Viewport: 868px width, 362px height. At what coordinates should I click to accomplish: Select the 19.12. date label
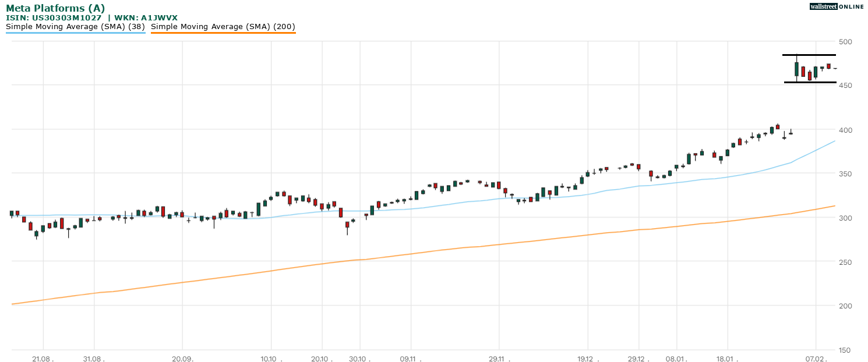(587, 359)
